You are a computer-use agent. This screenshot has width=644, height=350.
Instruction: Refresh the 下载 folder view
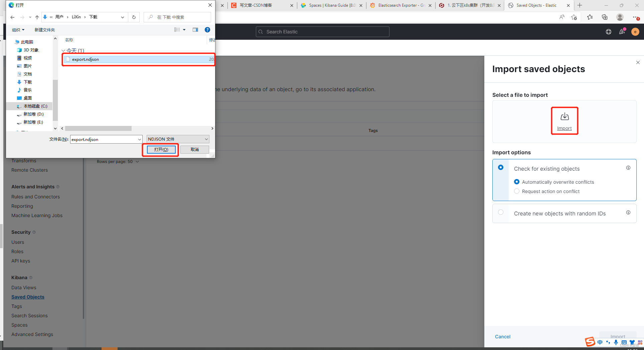[134, 17]
